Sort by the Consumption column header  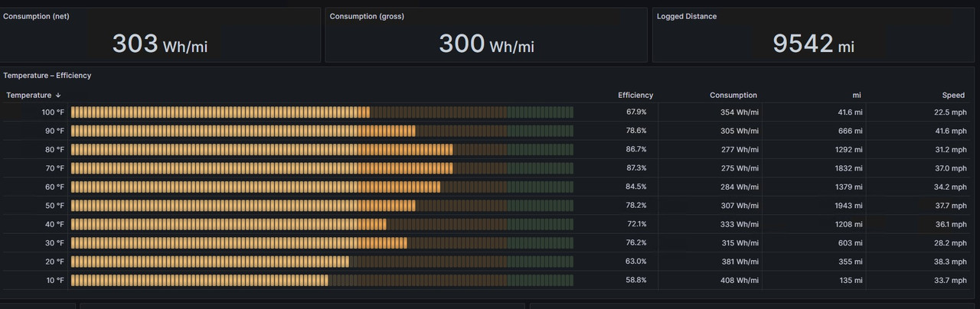[x=733, y=96]
